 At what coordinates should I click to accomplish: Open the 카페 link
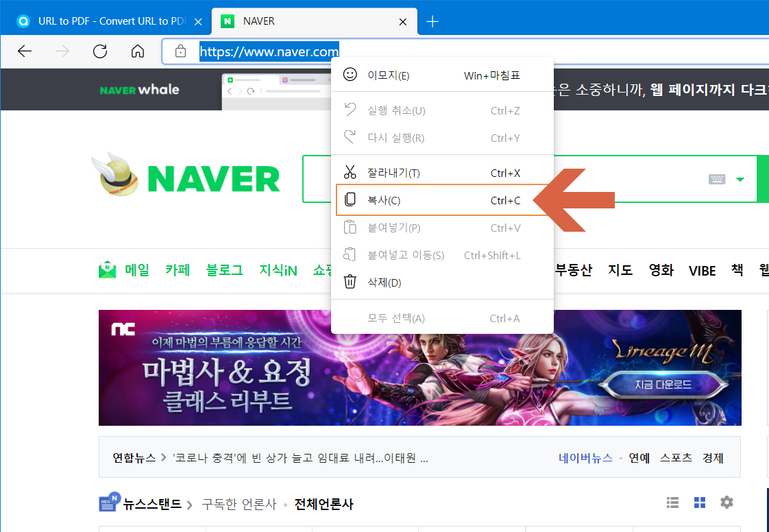[178, 270]
